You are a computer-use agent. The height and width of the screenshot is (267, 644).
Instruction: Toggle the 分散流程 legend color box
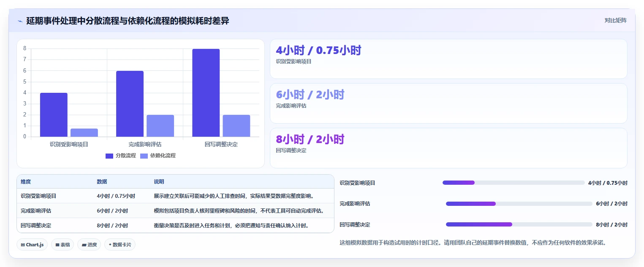tap(109, 156)
